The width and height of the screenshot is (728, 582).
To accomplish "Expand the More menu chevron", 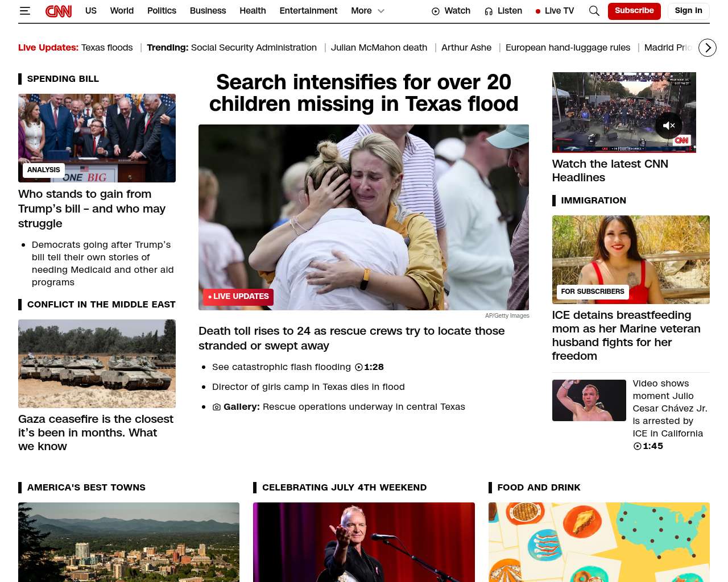I will click(381, 11).
